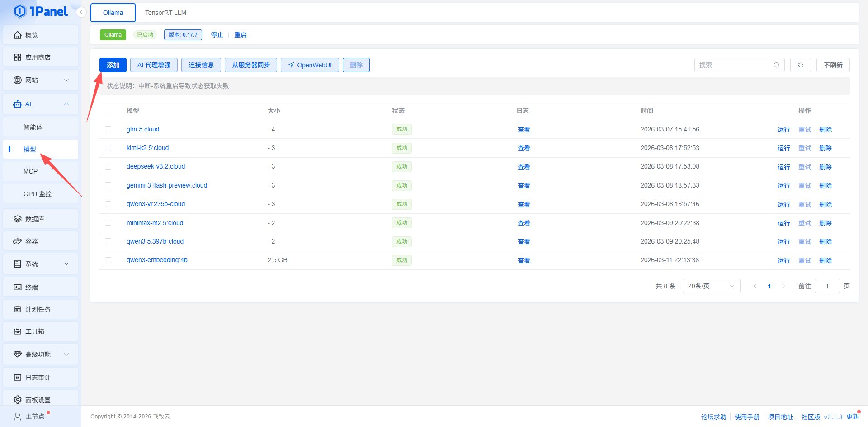The image size is (868, 427).
Task: Click the OpenWebUI paper plane icon
Action: coord(291,65)
